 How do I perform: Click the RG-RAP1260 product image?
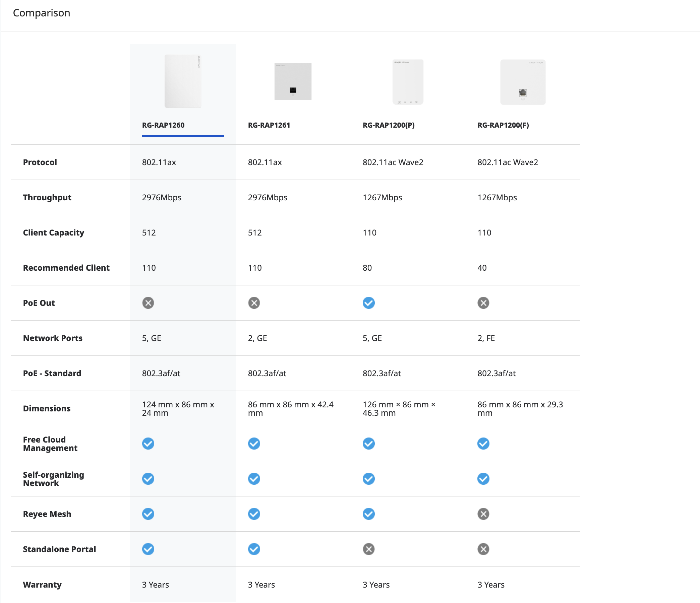[x=183, y=81]
